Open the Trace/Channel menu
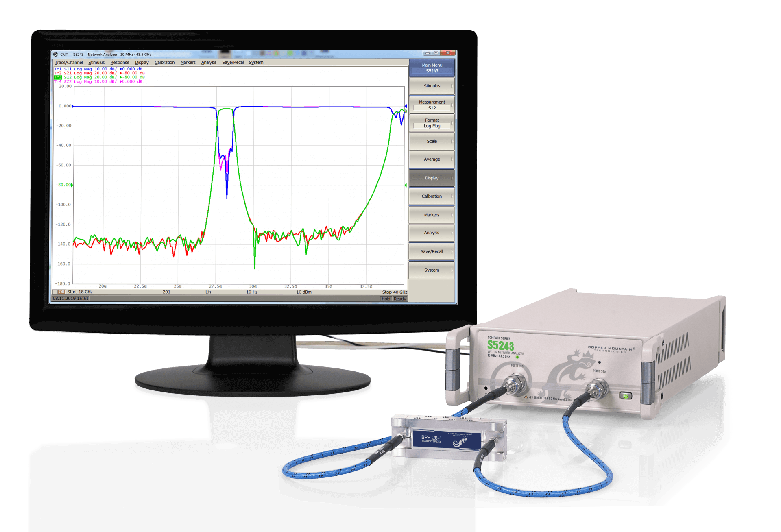The height and width of the screenshot is (532, 781). tap(68, 63)
